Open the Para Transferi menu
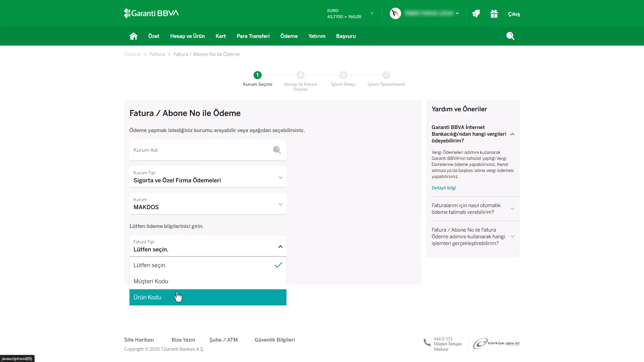This screenshot has height=362, width=644. pyautogui.click(x=253, y=36)
